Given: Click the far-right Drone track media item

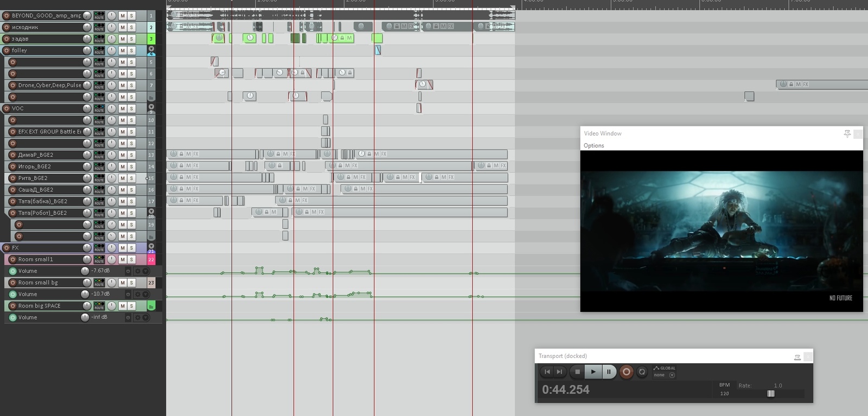Looking at the screenshot, I should [822, 84].
